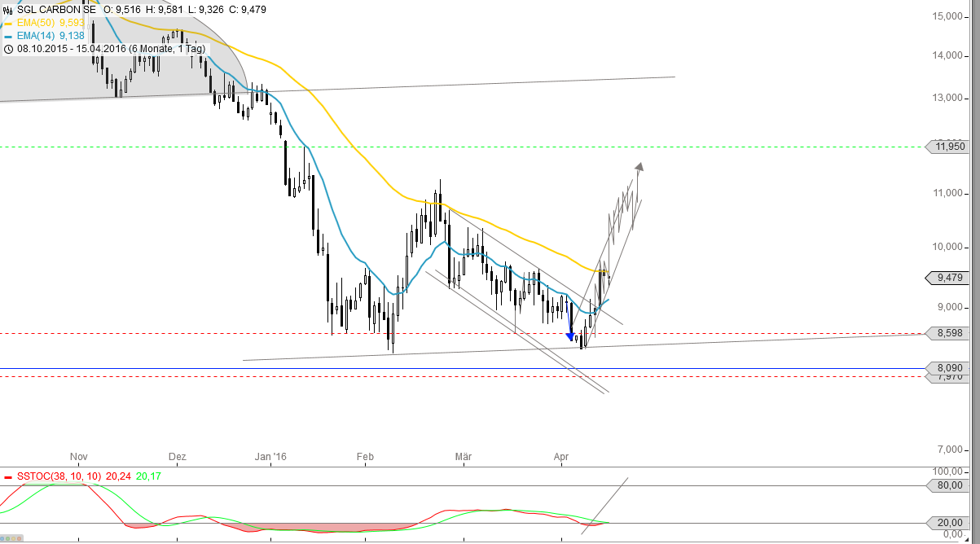The height and width of the screenshot is (544, 980).
Task: Click the colored dots widget at bottom-left corner
Action: [11, 538]
